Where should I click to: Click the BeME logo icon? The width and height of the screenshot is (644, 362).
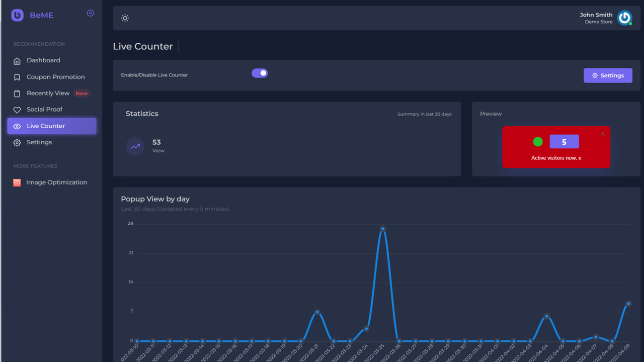18,15
